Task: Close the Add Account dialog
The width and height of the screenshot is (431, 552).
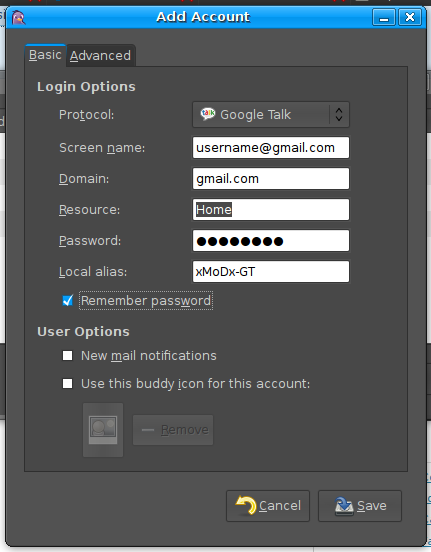Action: click(x=410, y=17)
